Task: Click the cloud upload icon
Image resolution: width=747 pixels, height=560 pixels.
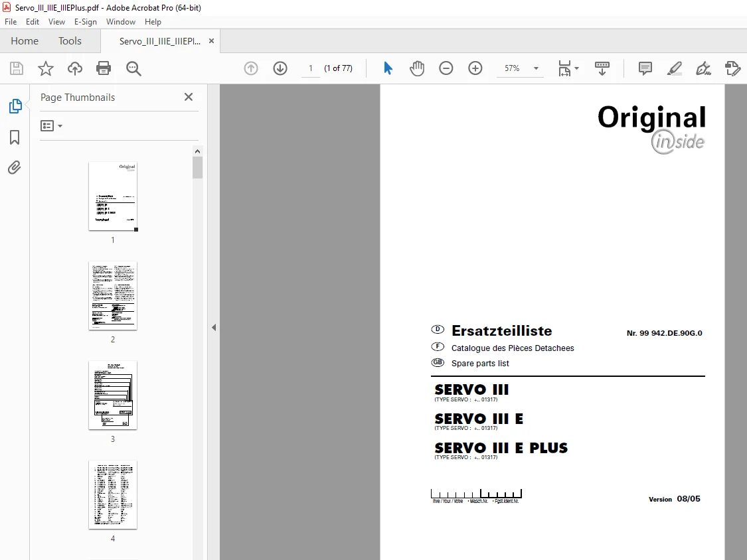Action: 75,68
